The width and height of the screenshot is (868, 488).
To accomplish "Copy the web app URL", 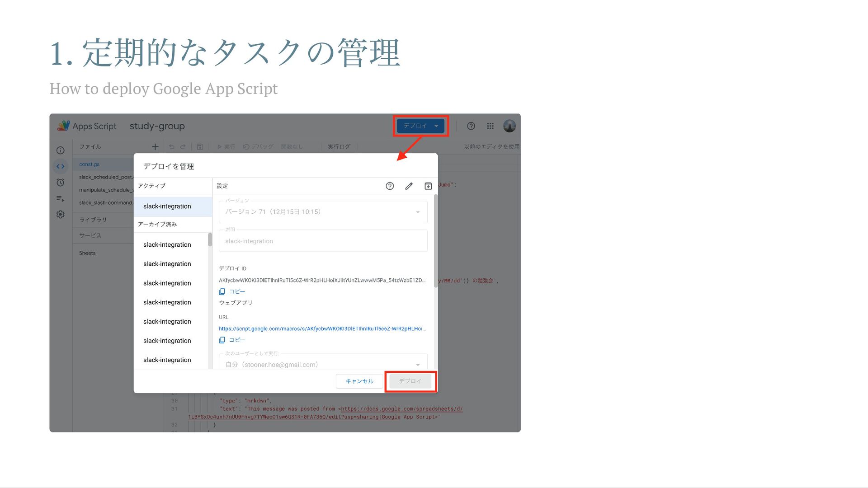I will (x=232, y=340).
